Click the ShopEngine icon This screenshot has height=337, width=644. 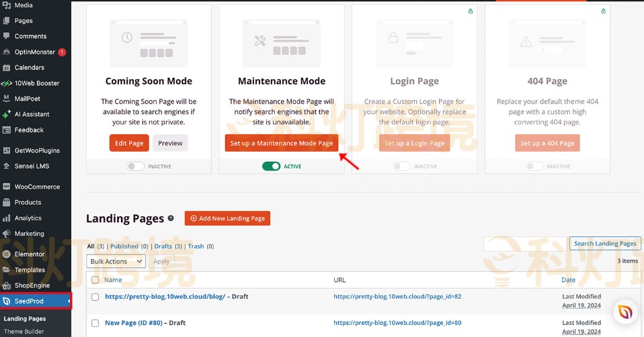click(x=6, y=285)
